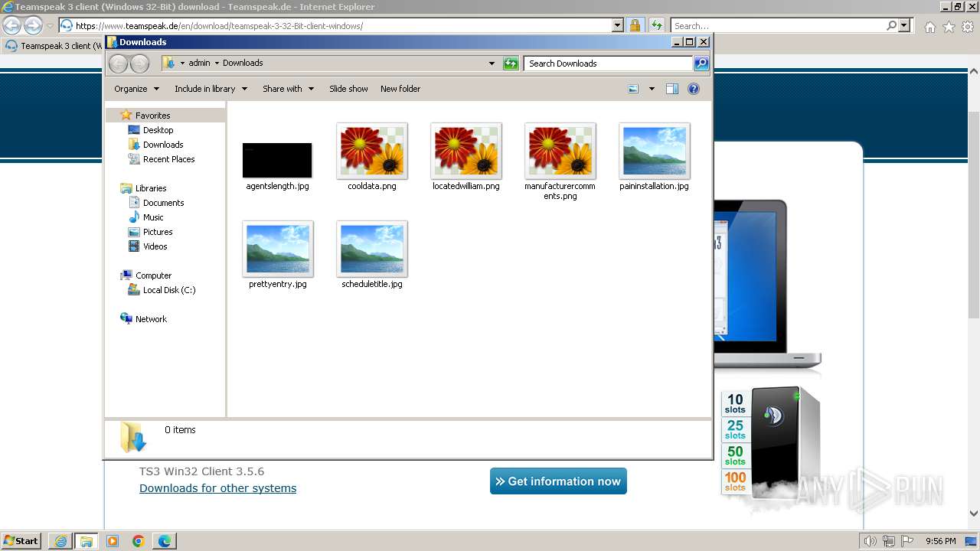Click the taskbar clock showing 9:56 PM

pyautogui.click(x=940, y=541)
